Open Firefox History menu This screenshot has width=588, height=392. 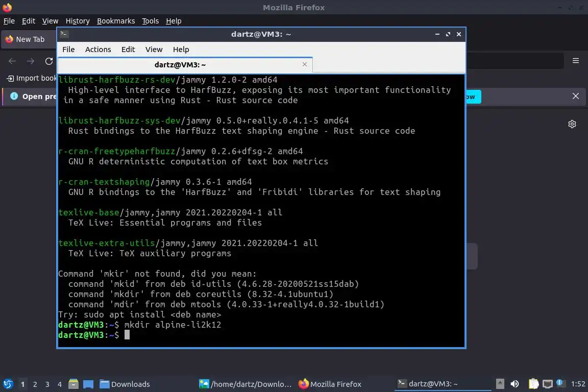coord(78,21)
